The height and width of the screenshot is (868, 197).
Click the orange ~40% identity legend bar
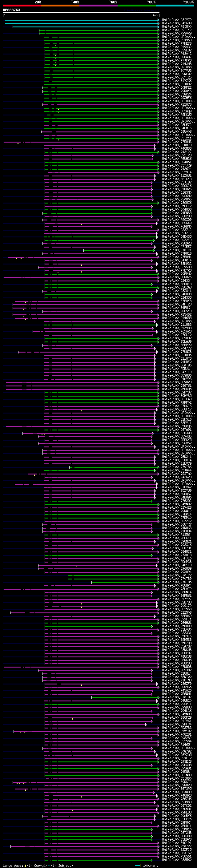click(60, 6)
